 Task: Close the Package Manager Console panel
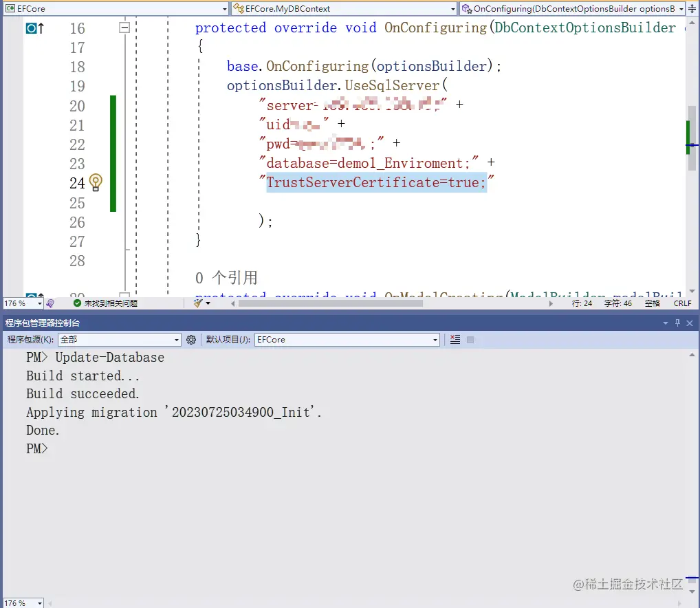point(690,323)
